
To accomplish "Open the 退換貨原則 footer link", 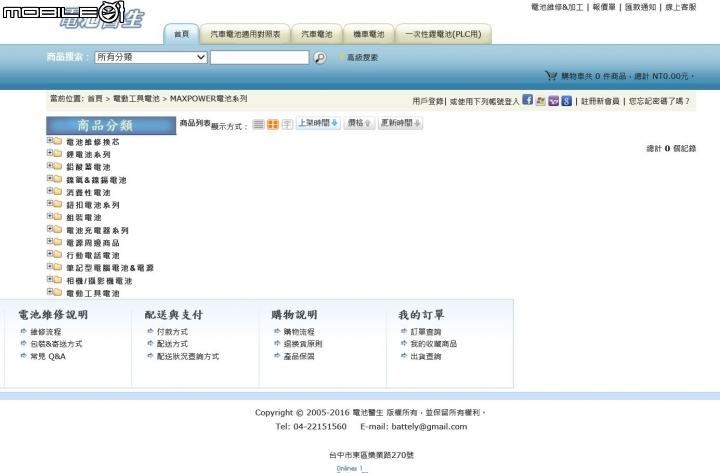I will pos(303,343).
